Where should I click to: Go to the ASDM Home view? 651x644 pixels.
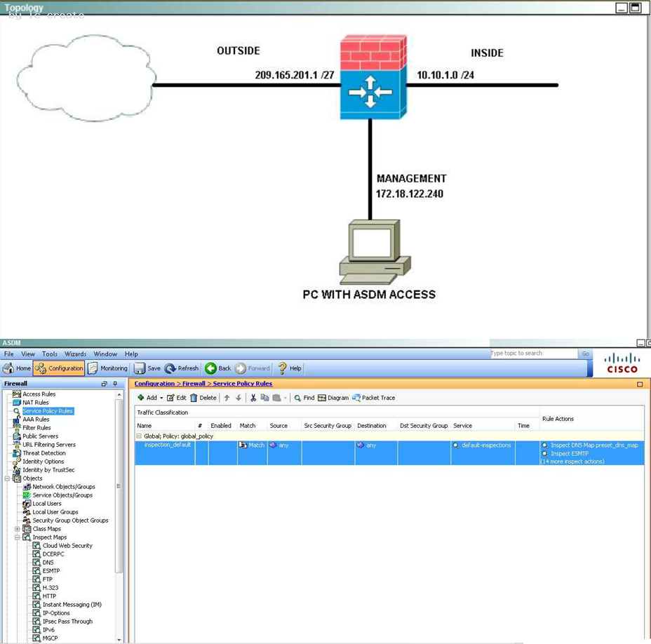pos(17,368)
